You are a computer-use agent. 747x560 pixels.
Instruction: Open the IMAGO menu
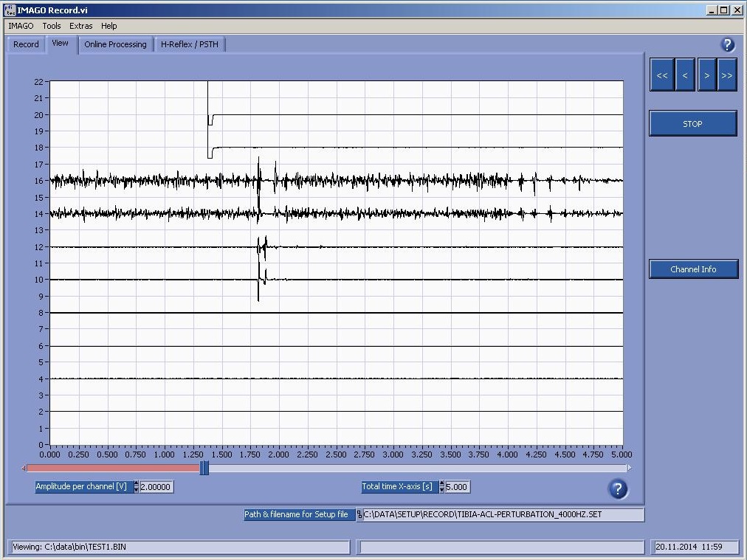pos(21,26)
